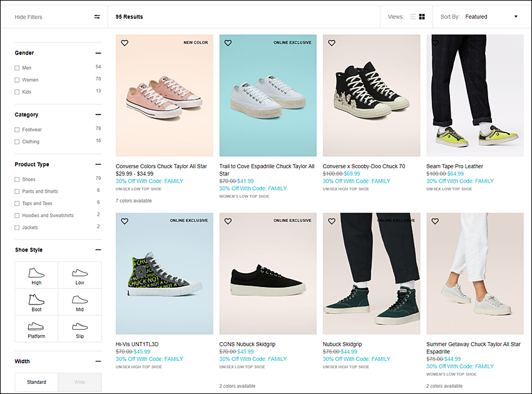Check the Kids gender filter
The height and width of the screenshot is (394, 532).
[17, 92]
